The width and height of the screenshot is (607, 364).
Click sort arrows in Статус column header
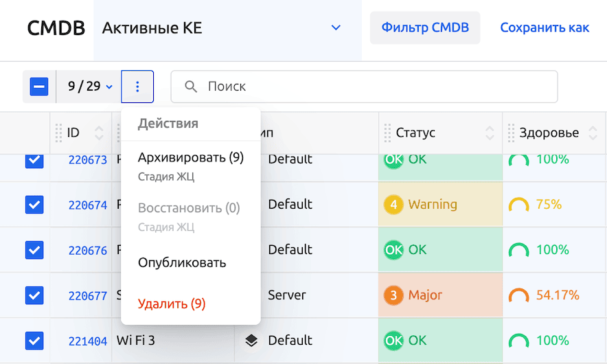click(x=490, y=133)
